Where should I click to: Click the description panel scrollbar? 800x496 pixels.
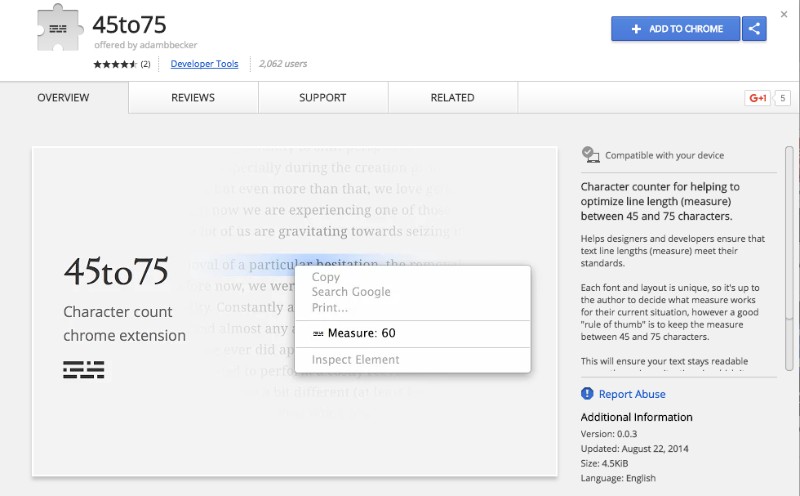pyautogui.click(x=789, y=258)
